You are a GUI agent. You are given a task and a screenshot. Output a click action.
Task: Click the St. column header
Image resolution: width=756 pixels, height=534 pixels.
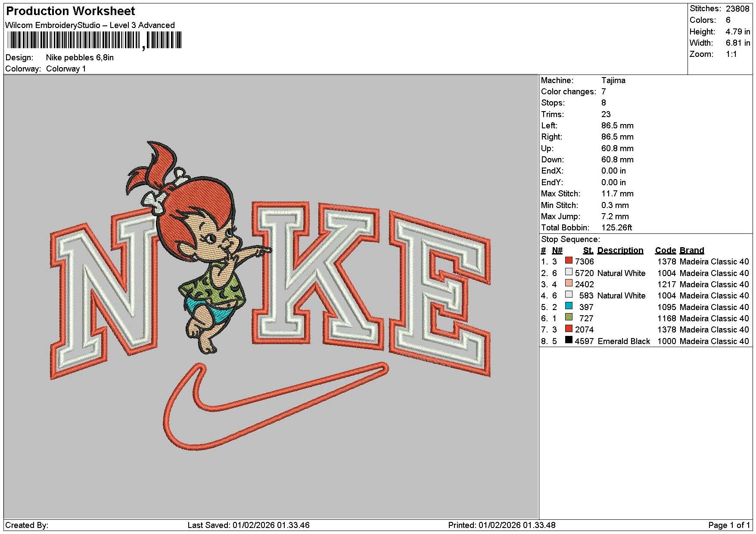(588, 251)
